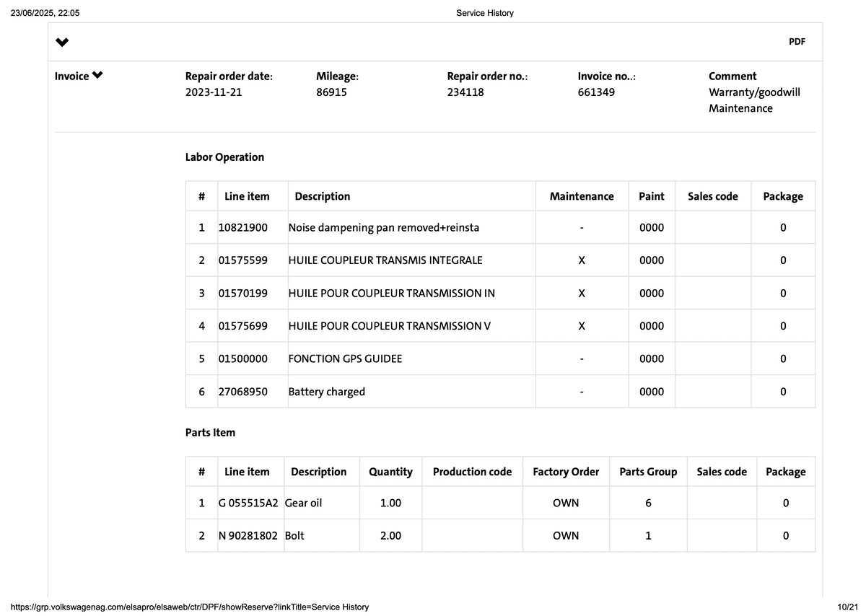Click the Maintenance column header
866x616 pixels.
[x=582, y=196]
